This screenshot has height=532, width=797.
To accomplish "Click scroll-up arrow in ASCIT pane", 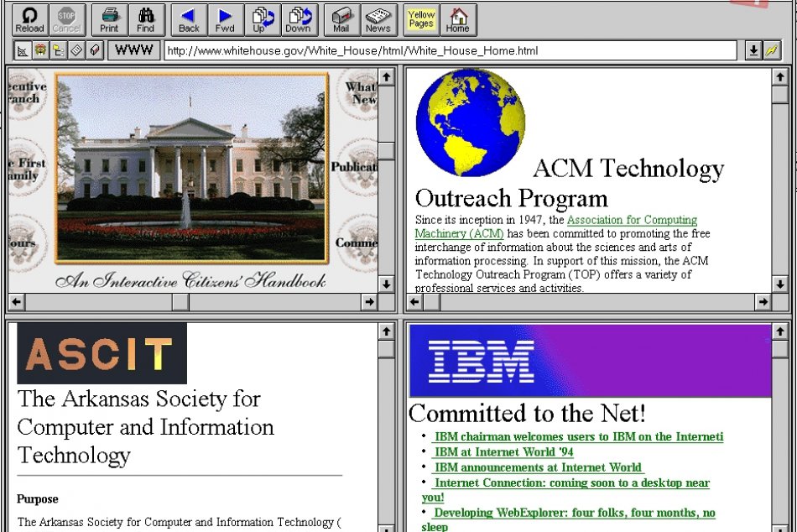I will (386, 332).
